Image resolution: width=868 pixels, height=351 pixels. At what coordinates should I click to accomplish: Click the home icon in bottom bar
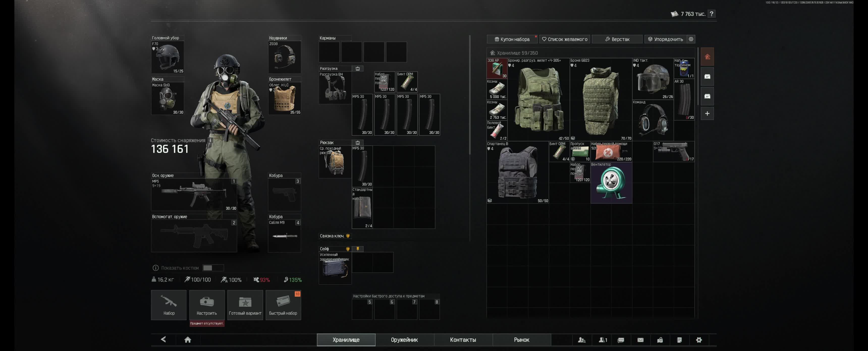188,340
